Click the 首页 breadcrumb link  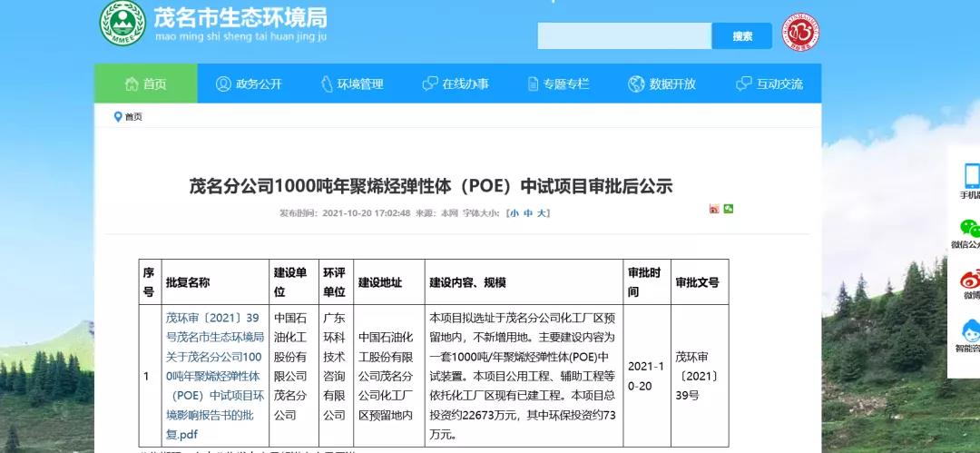coord(133,117)
